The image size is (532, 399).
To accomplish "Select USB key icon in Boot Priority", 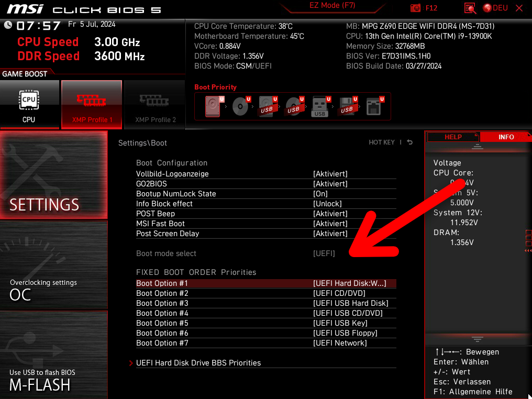I will [321, 106].
